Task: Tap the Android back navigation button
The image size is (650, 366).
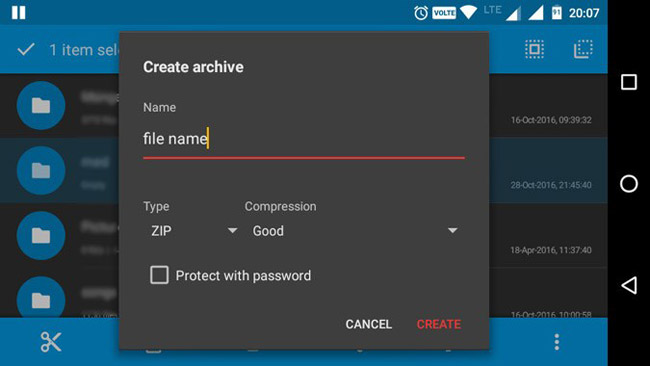Action: coord(629,285)
